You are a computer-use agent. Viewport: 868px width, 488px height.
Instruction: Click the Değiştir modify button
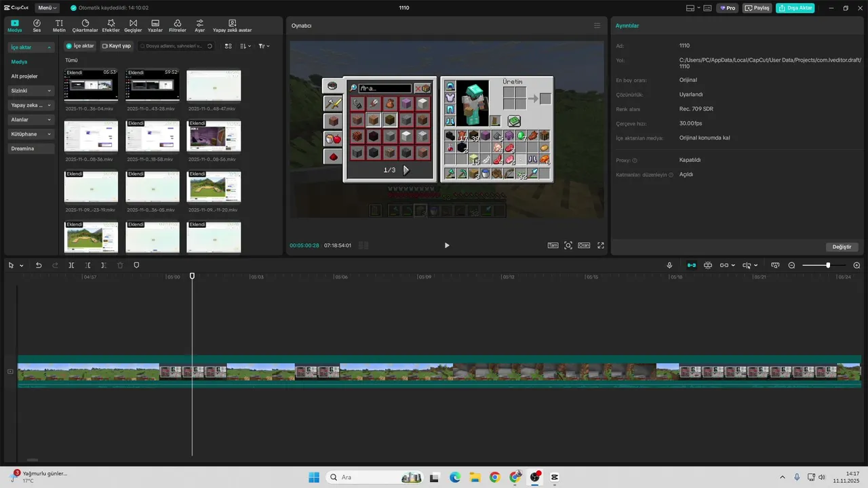point(842,247)
